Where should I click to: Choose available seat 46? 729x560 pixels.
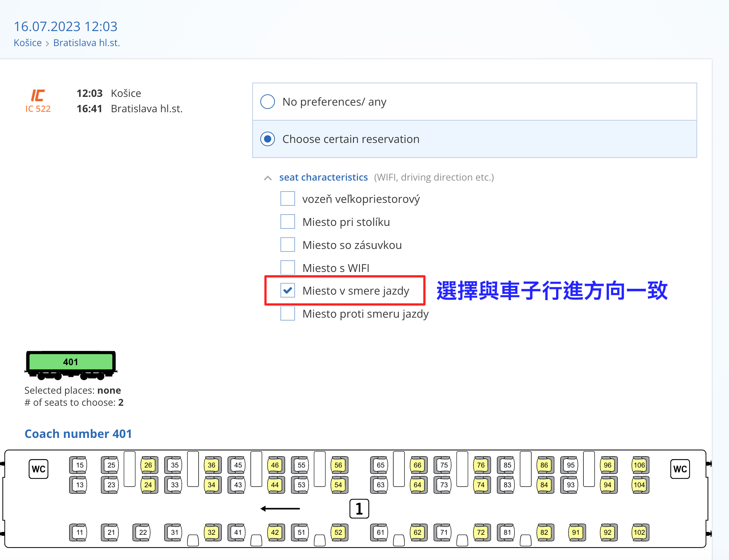276,465
